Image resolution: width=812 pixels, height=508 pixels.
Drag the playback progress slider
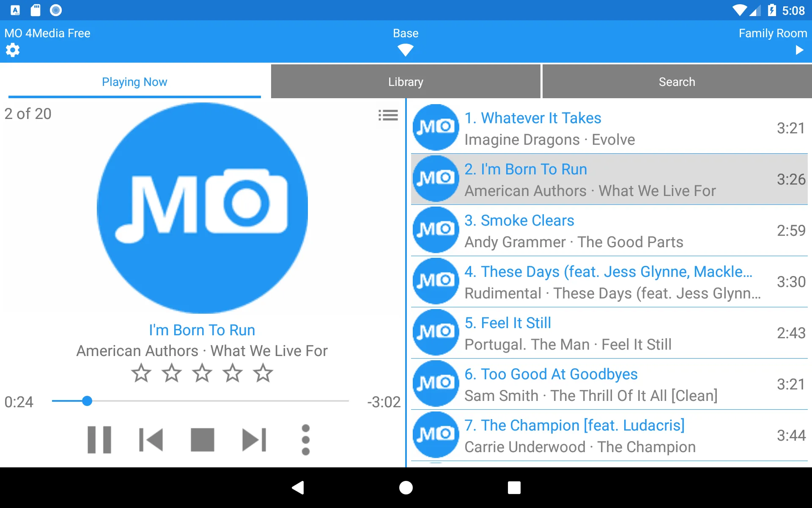coord(88,401)
